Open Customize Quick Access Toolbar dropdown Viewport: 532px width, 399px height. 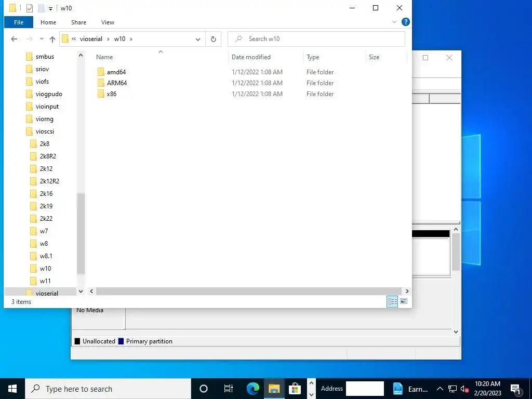click(x=50, y=8)
